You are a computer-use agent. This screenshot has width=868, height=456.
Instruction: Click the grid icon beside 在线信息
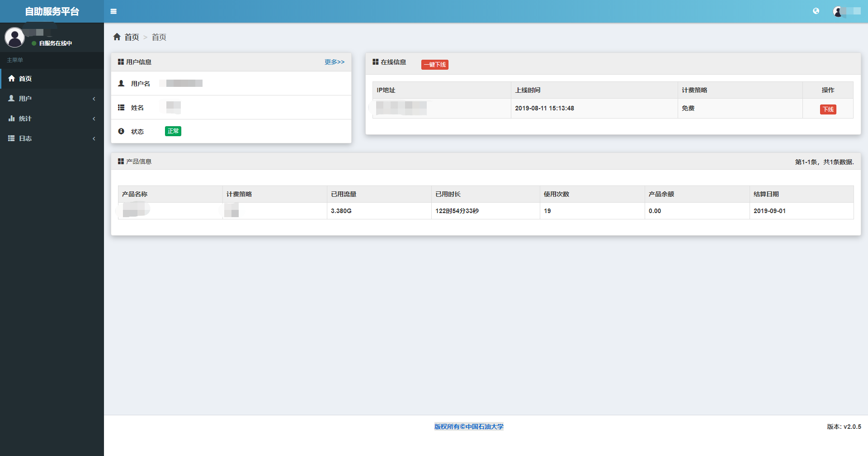(375, 62)
